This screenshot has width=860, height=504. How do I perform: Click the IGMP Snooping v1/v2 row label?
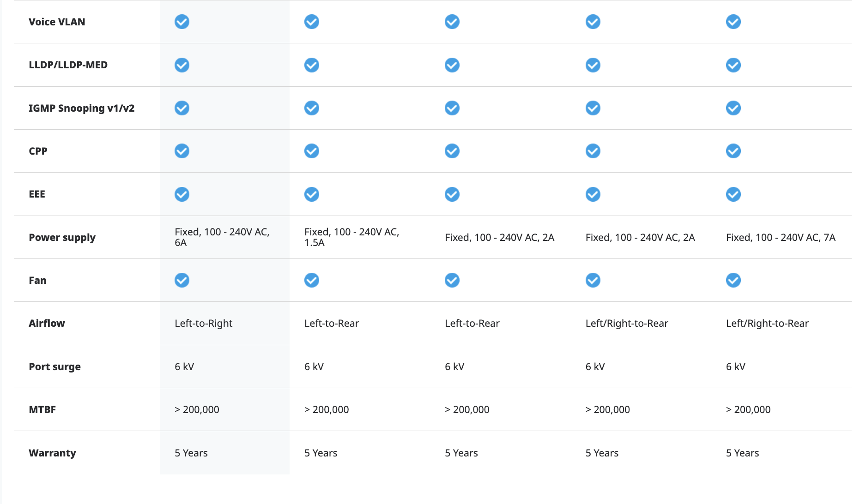point(81,108)
